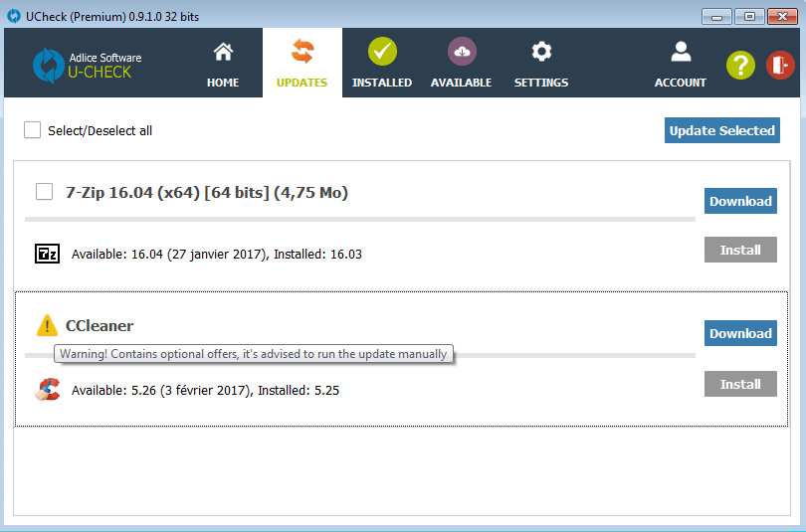Toggle the Select/Deselect all checkbox
806x532 pixels.
click(33, 130)
